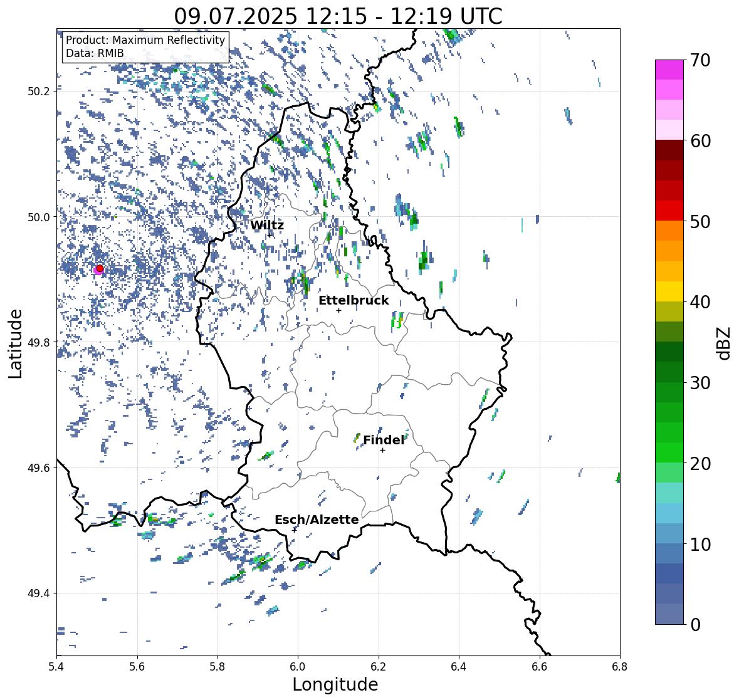Click the 6.4 longitude tick label
The height and width of the screenshot is (700, 739).
coord(459,667)
